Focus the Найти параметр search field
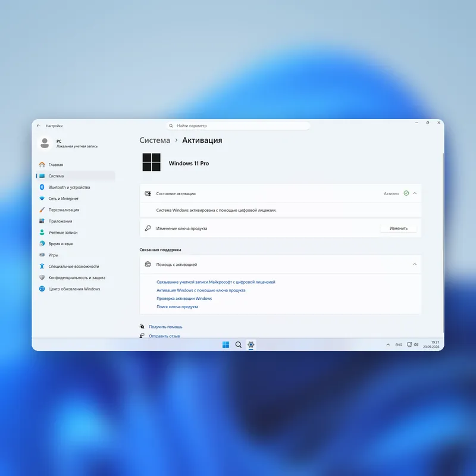This screenshot has width=476, height=476. pyautogui.click(x=239, y=126)
